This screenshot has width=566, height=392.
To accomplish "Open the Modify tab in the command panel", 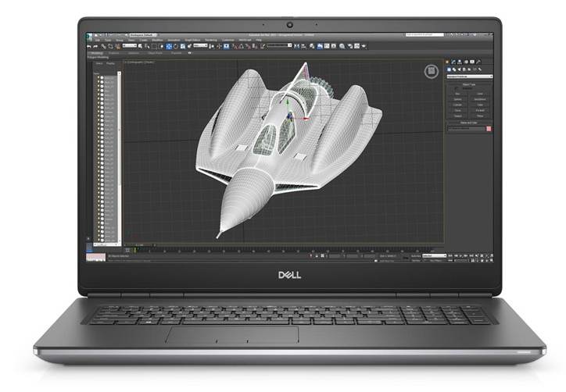I will [x=453, y=62].
